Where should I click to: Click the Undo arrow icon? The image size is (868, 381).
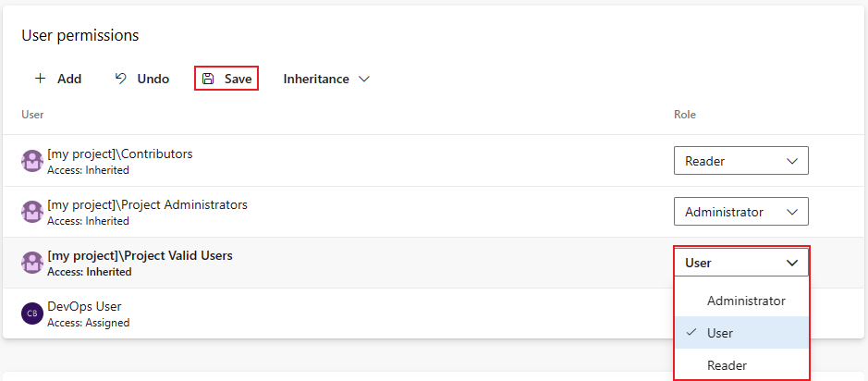coord(120,79)
